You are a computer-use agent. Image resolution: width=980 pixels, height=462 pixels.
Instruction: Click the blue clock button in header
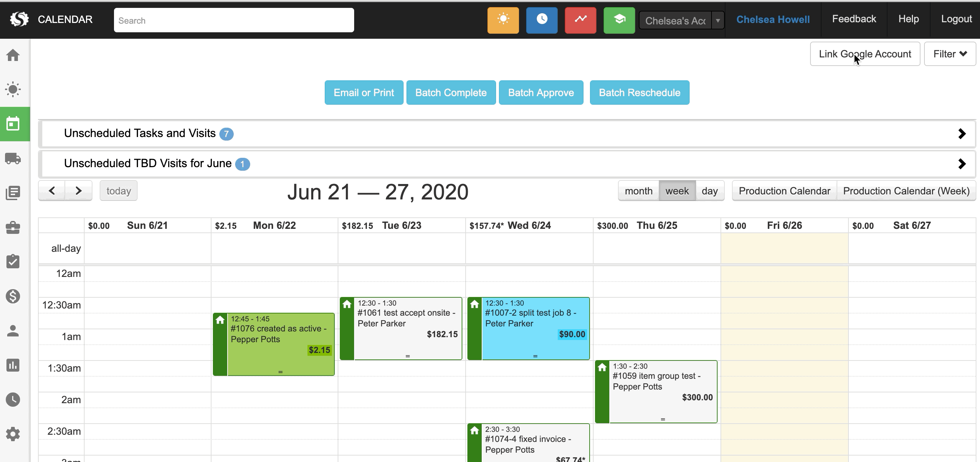coord(542,20)
